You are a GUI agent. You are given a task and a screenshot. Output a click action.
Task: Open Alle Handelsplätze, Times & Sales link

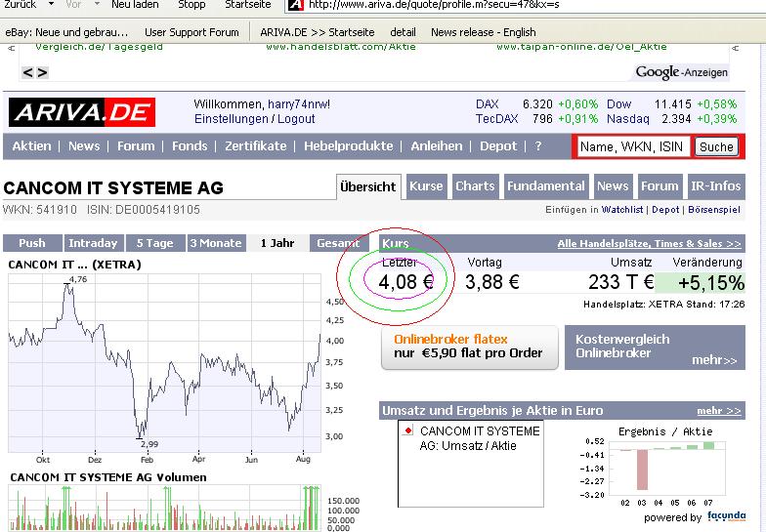[649, 243]
